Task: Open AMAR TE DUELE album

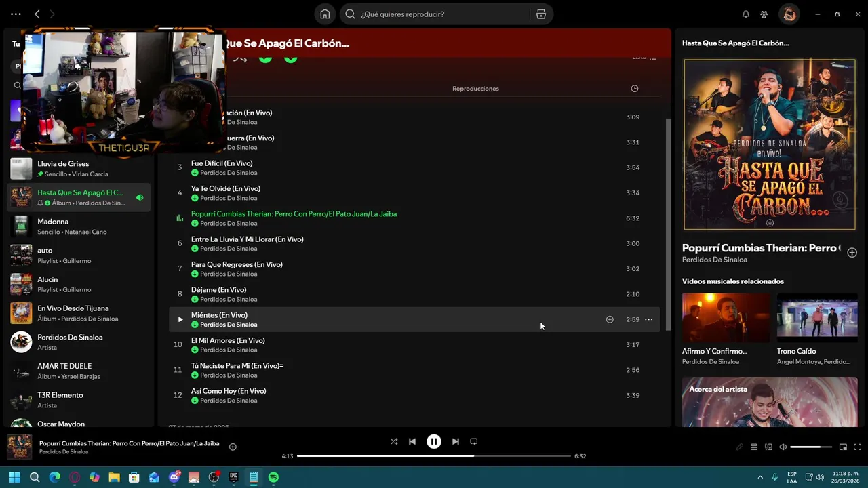Action: tap(79, 371)
